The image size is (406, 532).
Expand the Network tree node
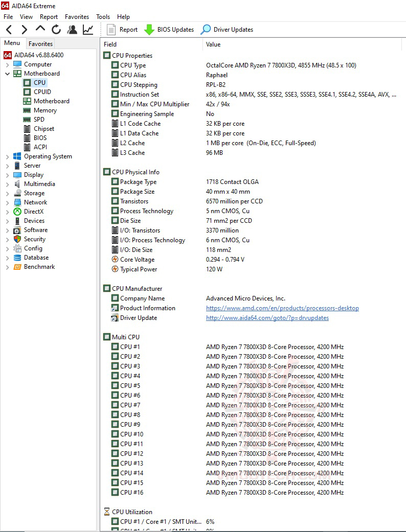pyautogui.click(x=8, y=202)
